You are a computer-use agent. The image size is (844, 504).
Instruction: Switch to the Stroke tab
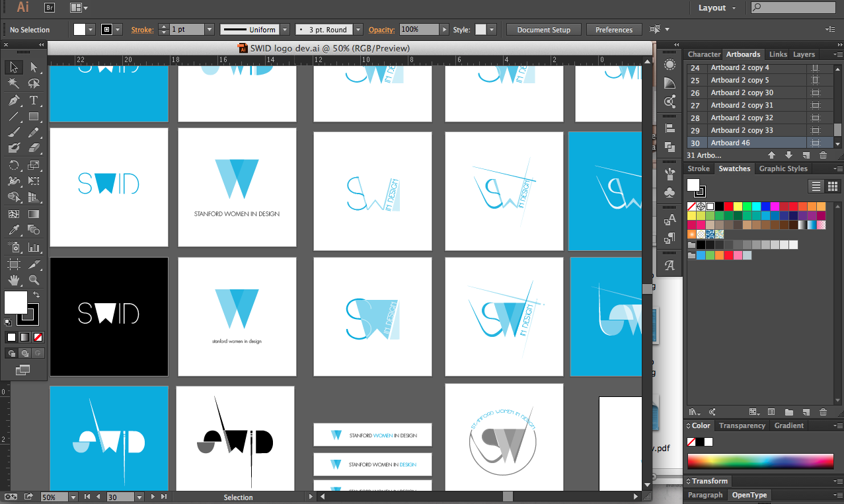tap(699, 168)
